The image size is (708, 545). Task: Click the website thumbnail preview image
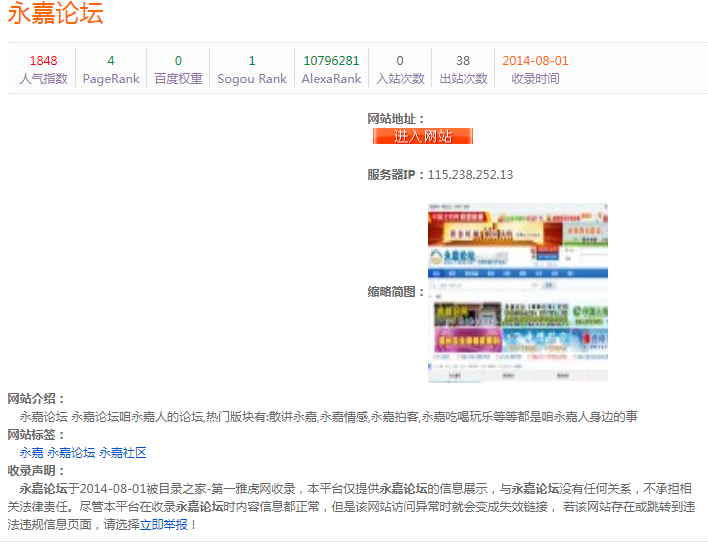(x=518, y=293)
